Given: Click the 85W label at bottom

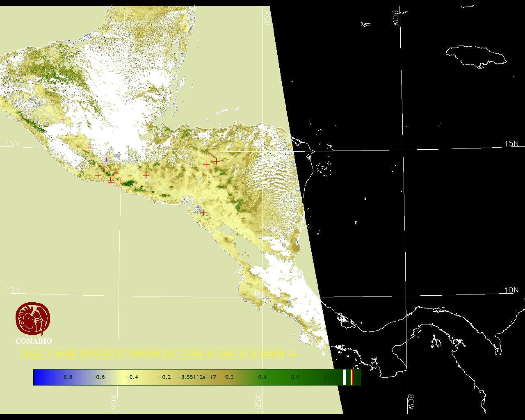Looking at the screenshot, I should tap(258, 402).
